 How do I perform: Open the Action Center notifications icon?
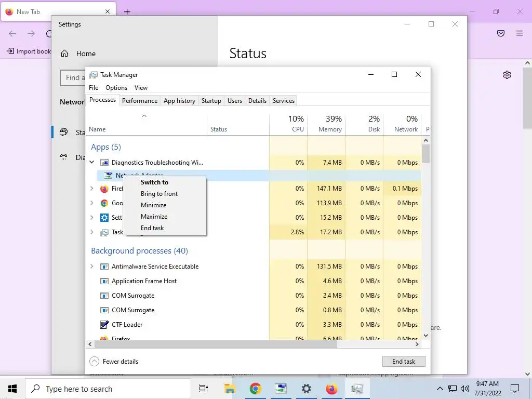[x=515, y=389]
